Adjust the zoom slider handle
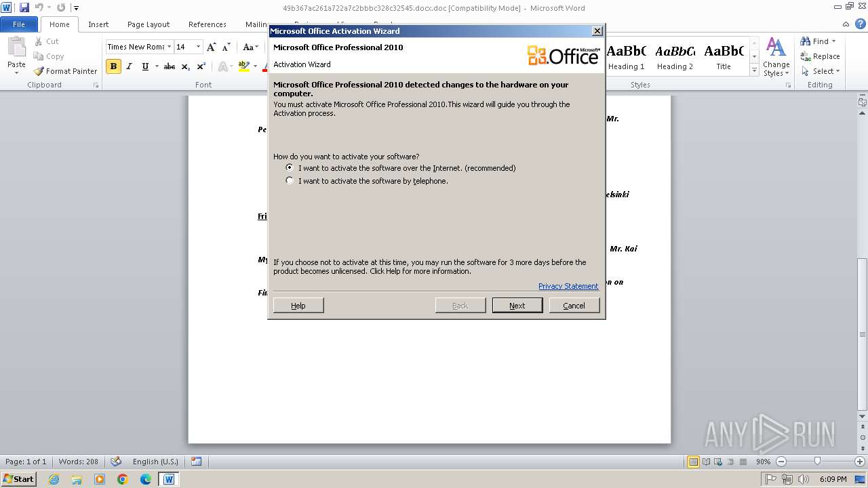Image resolution: width=868 pixels, height=488 pixels. [817, 462]
